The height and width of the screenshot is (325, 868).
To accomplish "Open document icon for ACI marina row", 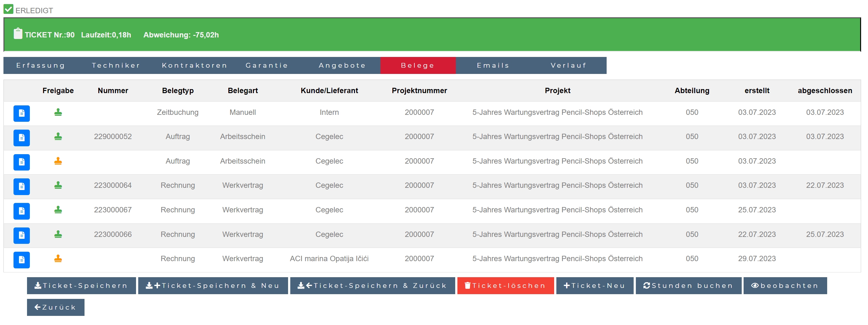I will 22,260.
